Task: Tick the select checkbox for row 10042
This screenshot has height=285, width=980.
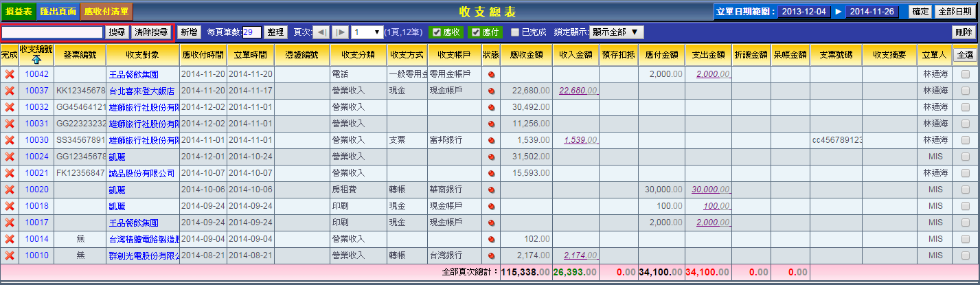Action: [966, 74]
